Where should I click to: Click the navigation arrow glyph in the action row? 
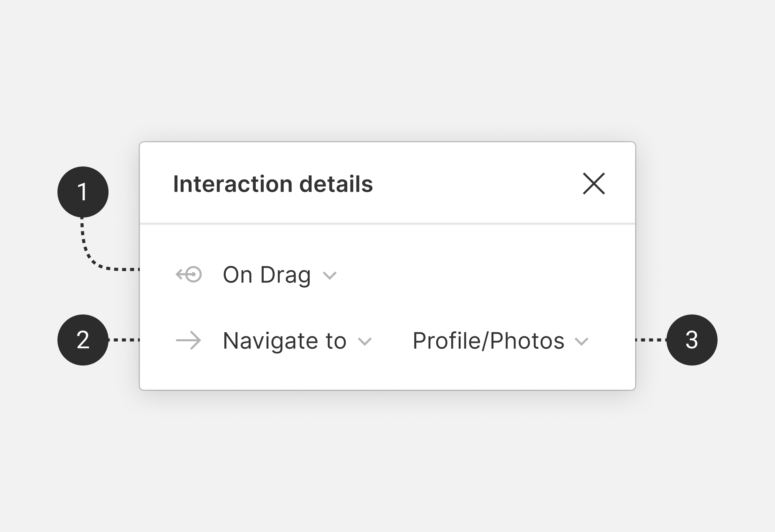189,340
